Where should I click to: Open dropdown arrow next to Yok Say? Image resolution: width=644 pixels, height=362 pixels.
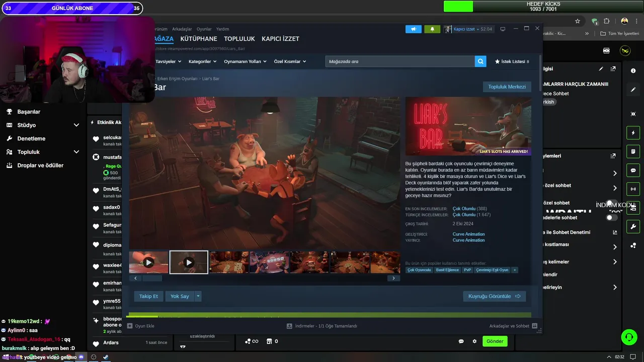point(198,296)
